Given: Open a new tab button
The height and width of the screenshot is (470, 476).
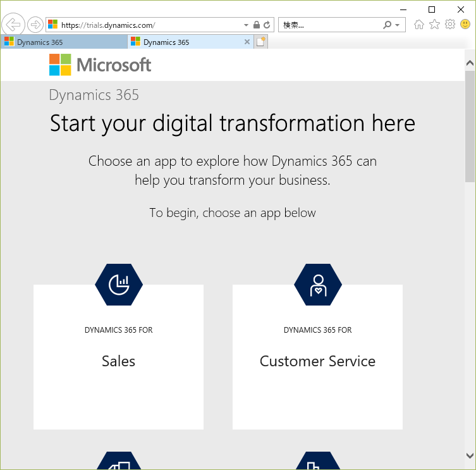Looking at the screenshot, I should (x=261, y=42).
